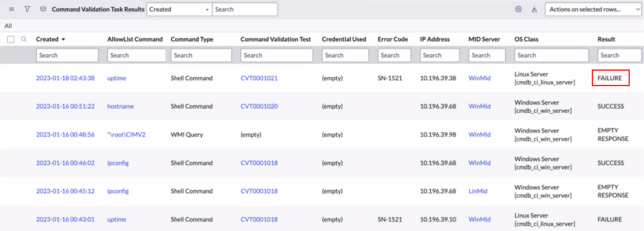Focus the MID Server column search box

tap(487, 55)
